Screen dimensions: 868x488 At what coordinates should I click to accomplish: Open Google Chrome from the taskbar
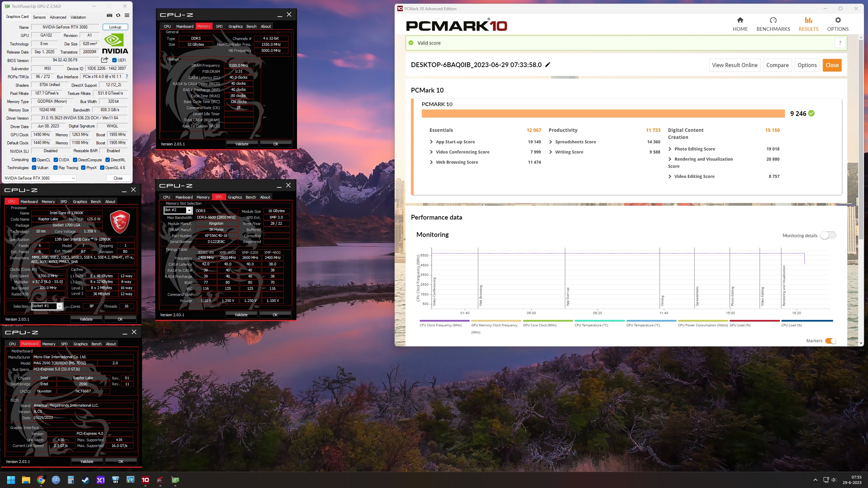tap(41, 480)
